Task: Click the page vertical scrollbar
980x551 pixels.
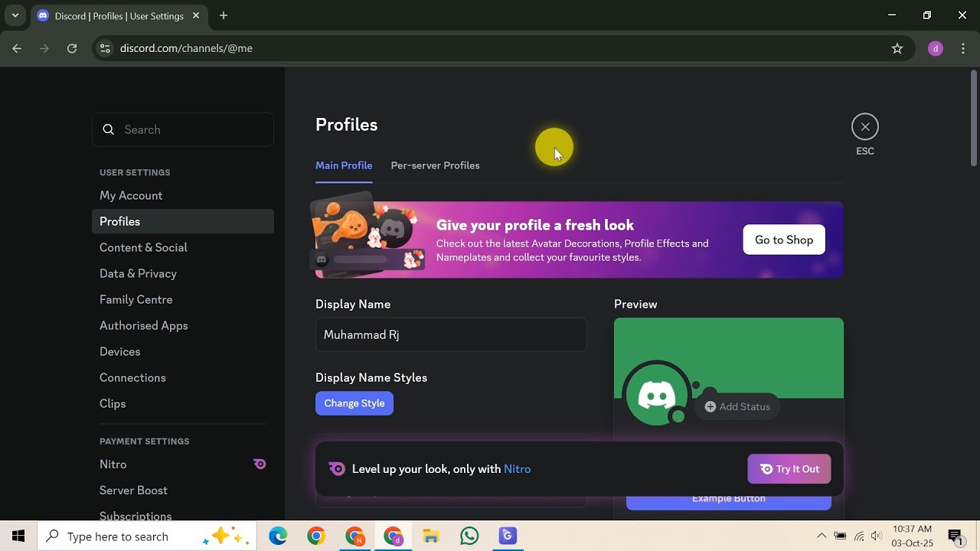Action: pos(974,119)
